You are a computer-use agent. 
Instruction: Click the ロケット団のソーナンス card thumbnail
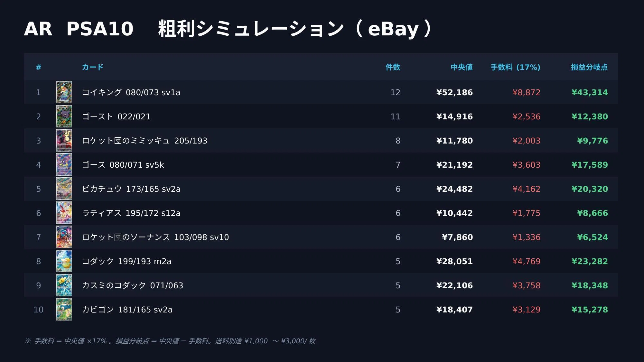(64, 237)
